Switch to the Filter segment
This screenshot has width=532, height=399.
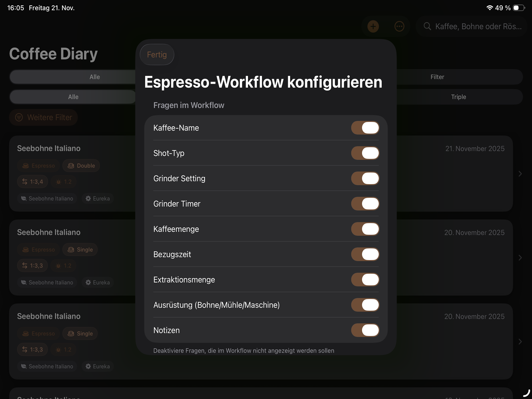pos(437,77)
